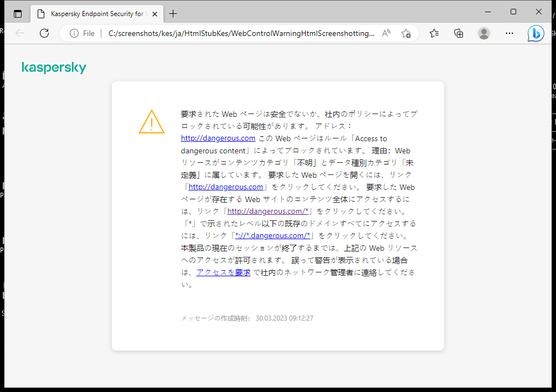Click the warning triangle icon
Image resolution: width=556 pixels, height=392 pixels.
coord(151,123)
